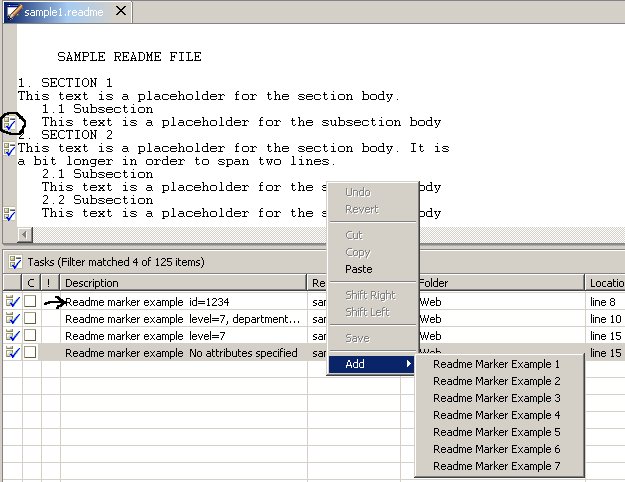Expand the Add submenu arrow in context menu
Screen dimensions: 625x482
[x=409, y=364]
